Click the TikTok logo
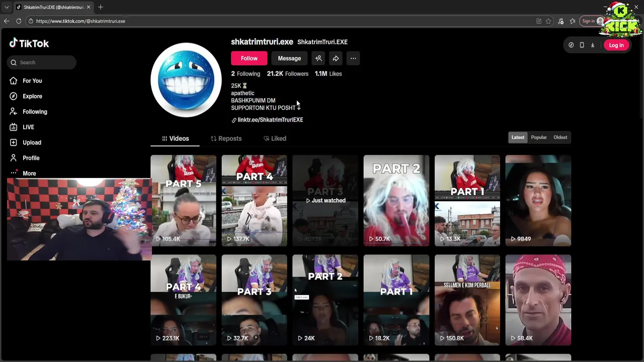This screenshot has width=644, height=362. pyautogui.click(x=29, y=43)
